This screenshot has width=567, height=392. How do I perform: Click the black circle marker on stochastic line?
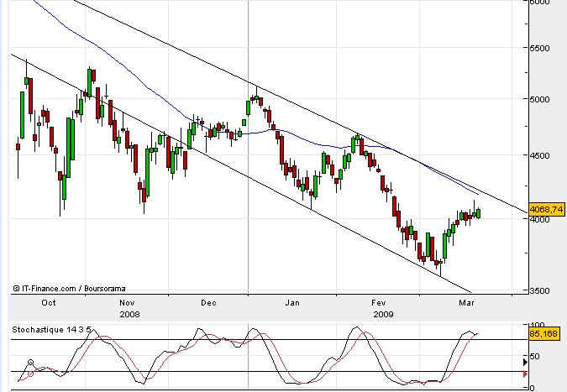click(x=31, y=363)
